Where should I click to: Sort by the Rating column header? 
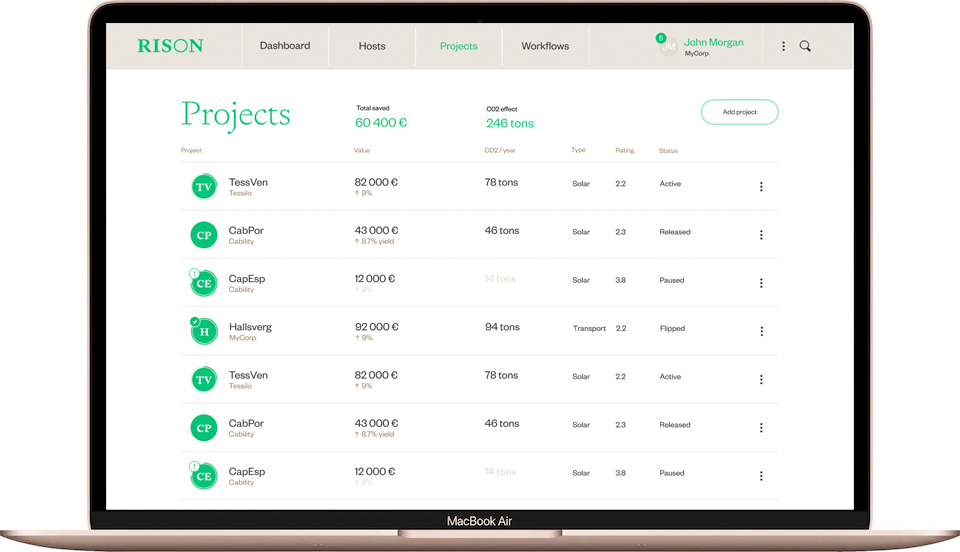click(x=624, y=151)
